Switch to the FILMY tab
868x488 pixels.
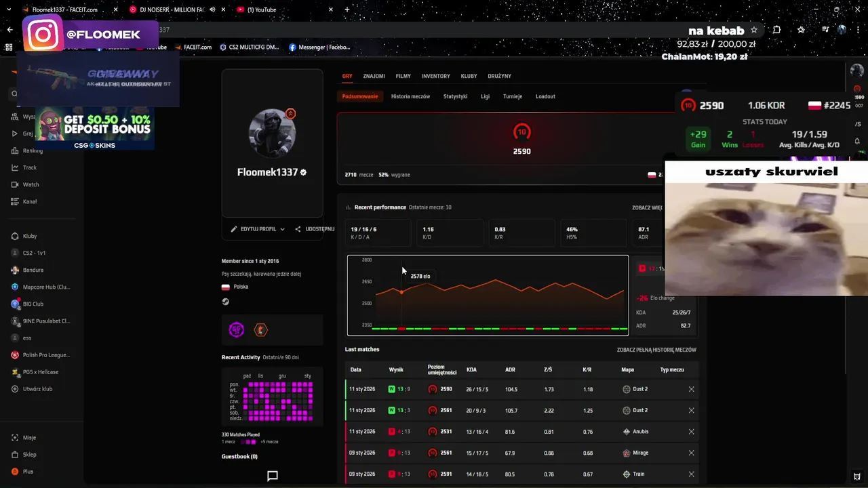403,76
